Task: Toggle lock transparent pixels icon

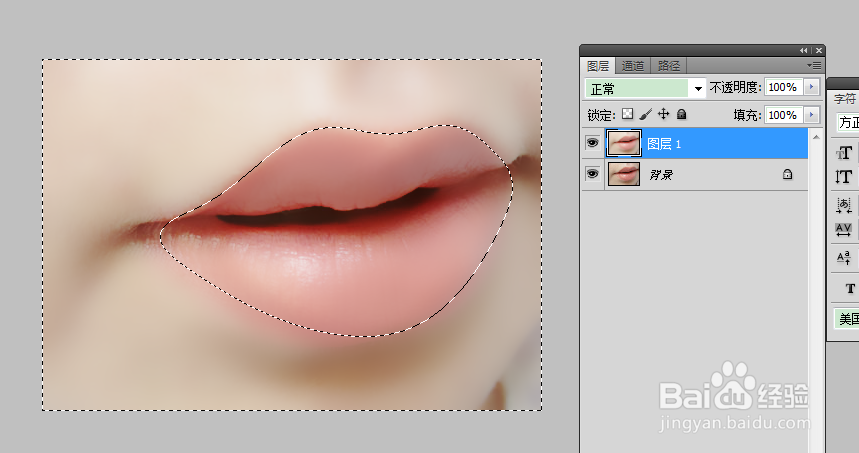Action: (x=628, y=114)
